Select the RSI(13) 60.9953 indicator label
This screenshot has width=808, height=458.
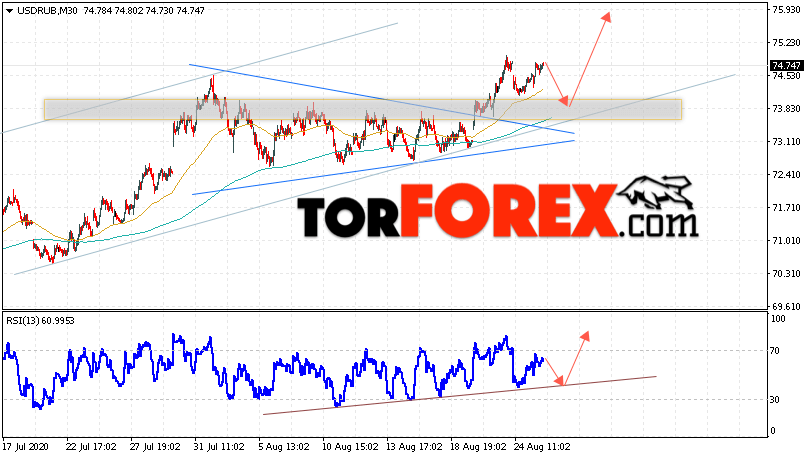(40, 320)
